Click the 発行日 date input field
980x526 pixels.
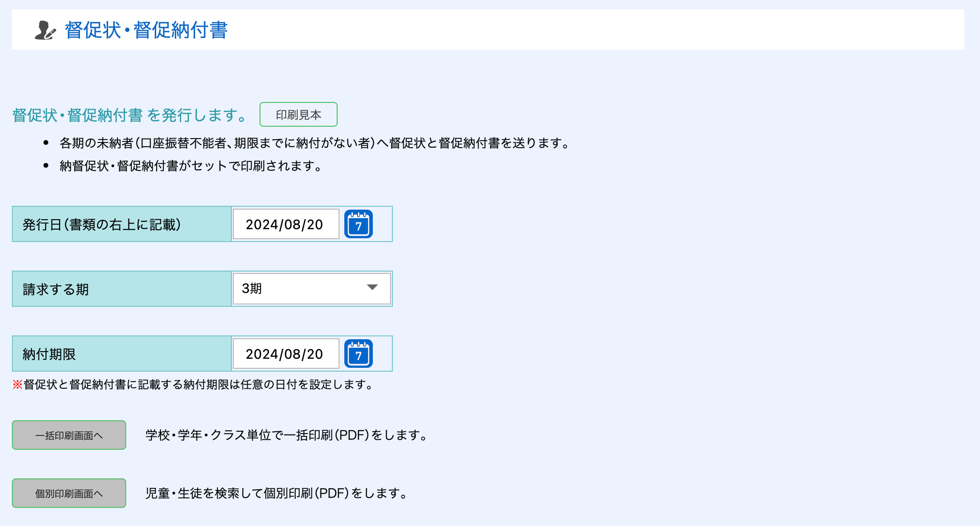coord(286,224)
